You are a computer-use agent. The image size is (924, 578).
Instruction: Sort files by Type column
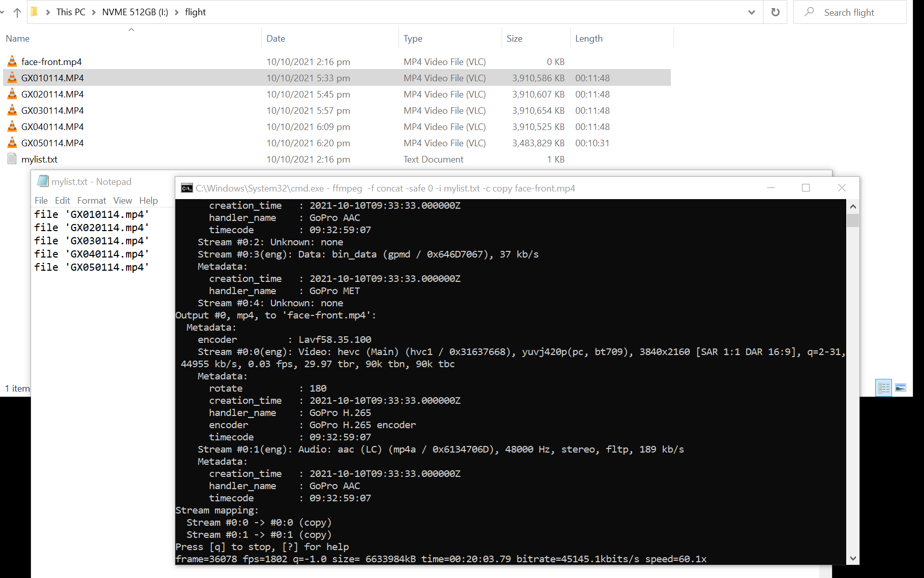pyautogui.click(x=450, y=39)
